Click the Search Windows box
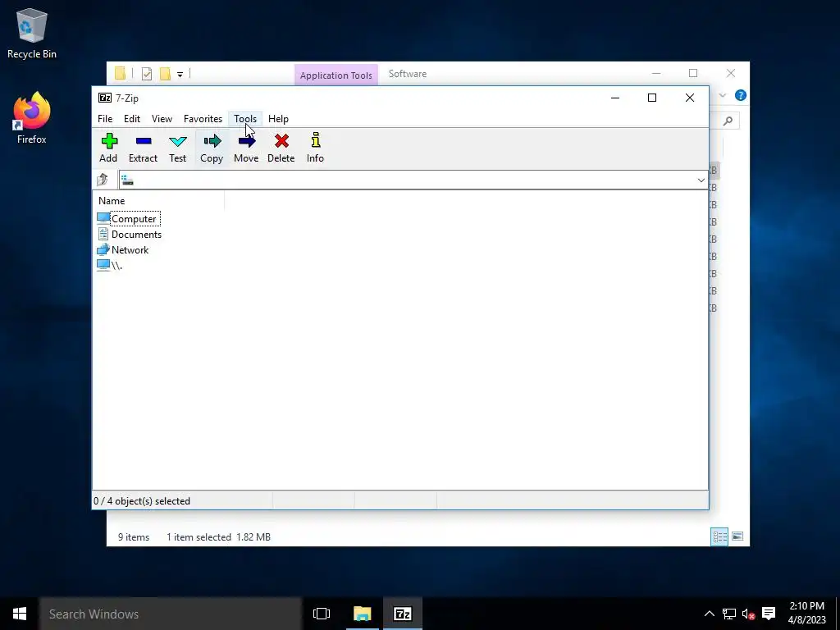Viewport: 840px width, 630px height. pos(171,614)
